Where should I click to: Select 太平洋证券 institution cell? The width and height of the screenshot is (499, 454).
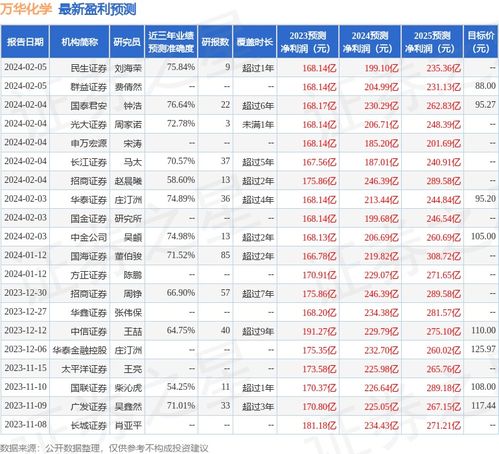tap(84, 369)
